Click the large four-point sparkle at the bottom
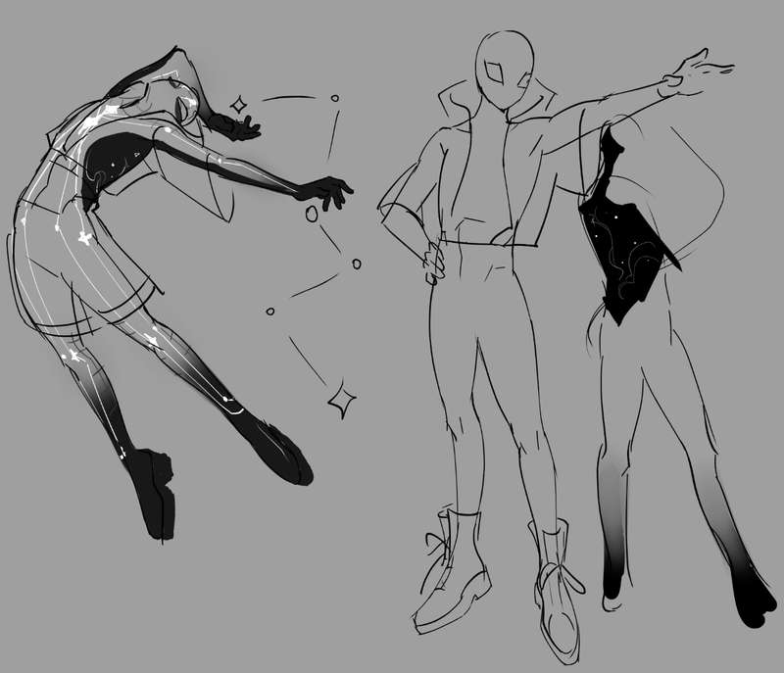The image size is (784, 673). tap(341, 399)
